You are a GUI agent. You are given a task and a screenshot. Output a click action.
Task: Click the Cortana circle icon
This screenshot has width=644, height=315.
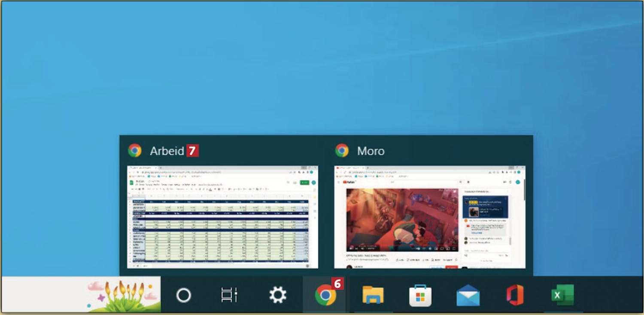click(x=183, y=295)
